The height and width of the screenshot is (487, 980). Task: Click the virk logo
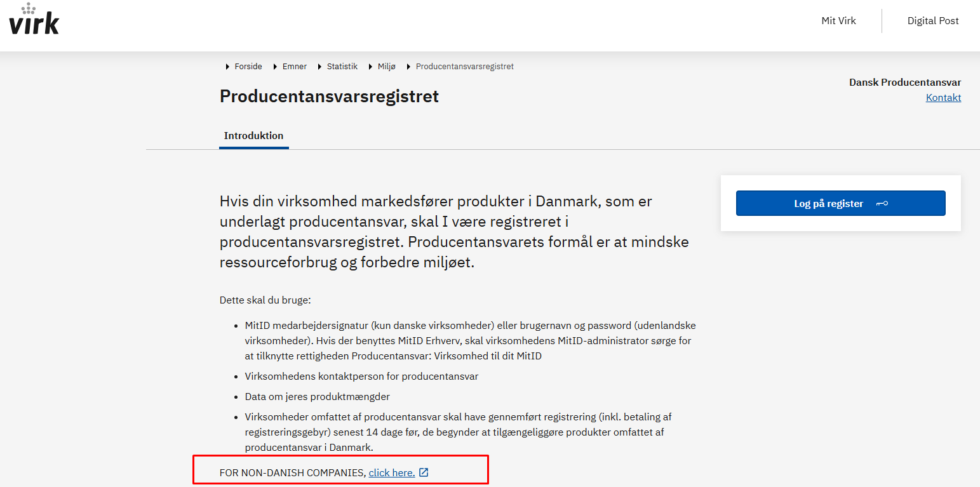34,20
